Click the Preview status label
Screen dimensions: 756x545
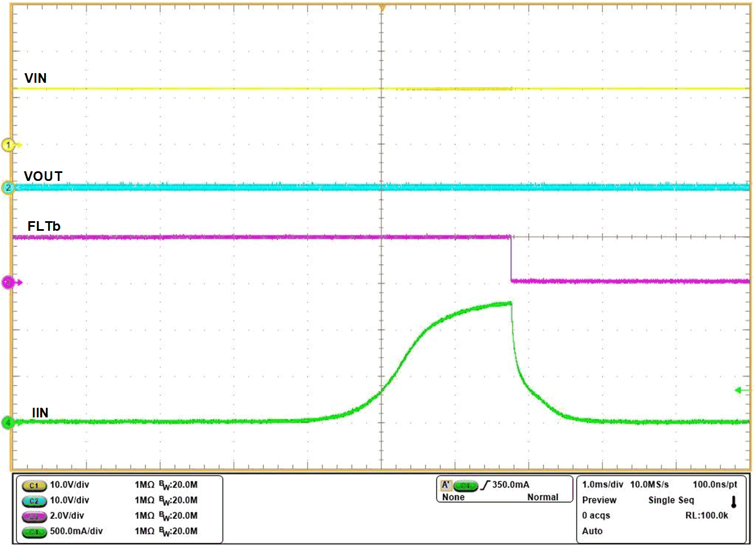(598, 500)
